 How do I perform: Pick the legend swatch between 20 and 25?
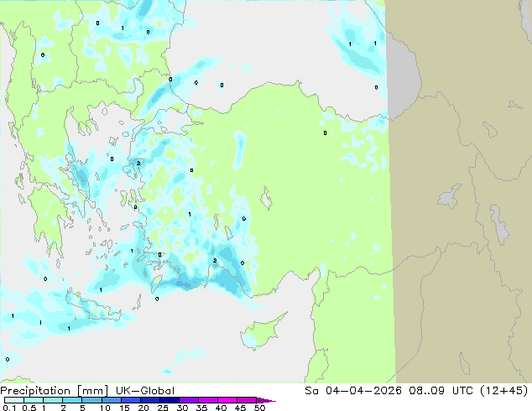149,400
